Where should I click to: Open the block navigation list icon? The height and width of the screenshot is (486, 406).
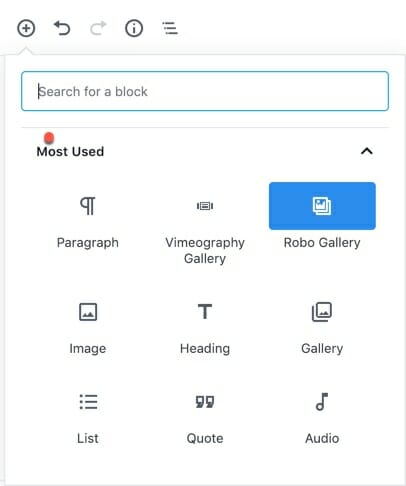click(x=170, y=28)
